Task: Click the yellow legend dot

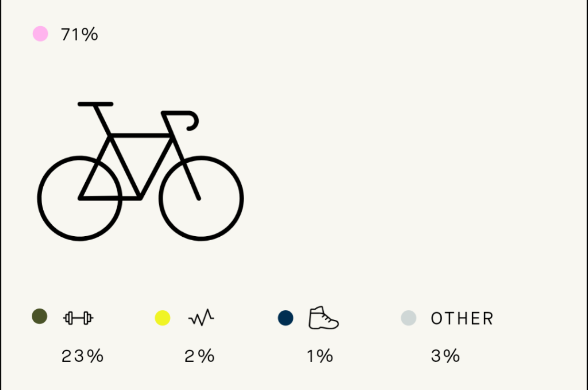Action: pyautogui.click(x=163, y=318)
